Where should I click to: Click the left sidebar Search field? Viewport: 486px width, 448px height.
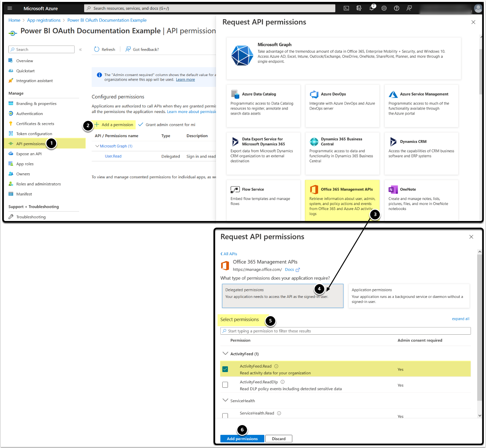coord(41,50)
